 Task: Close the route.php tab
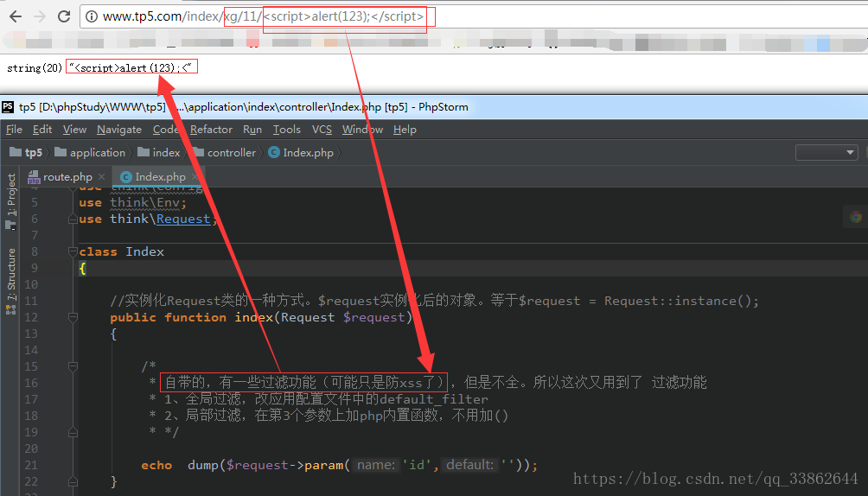tap(101, 176)
